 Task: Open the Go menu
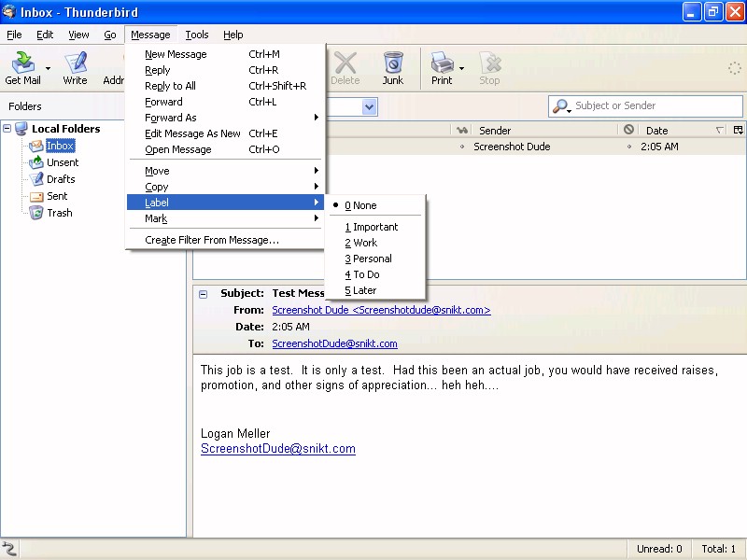click(x=110, y=35)
